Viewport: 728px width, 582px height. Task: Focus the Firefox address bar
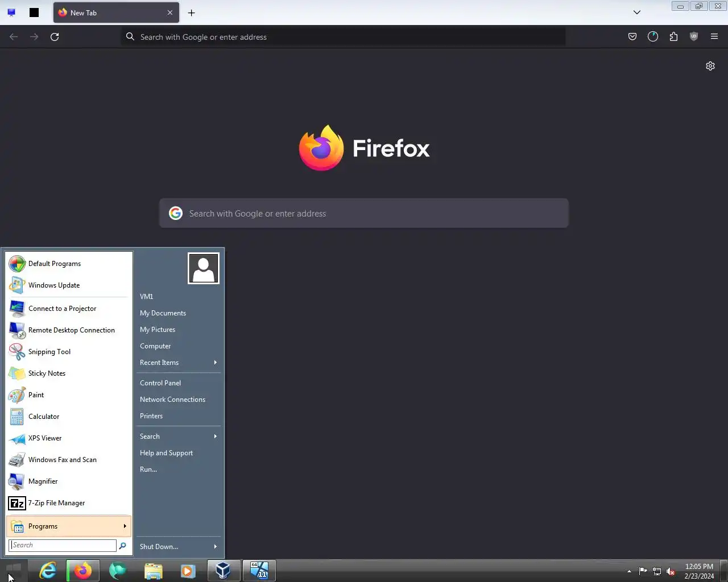pos(343,37)
